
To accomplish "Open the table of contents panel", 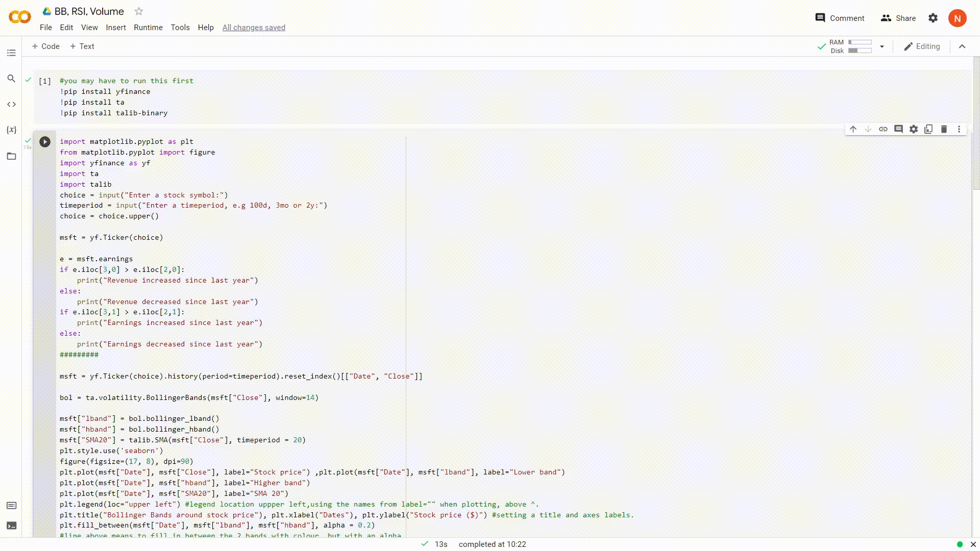I will click(x=11, y=53).
